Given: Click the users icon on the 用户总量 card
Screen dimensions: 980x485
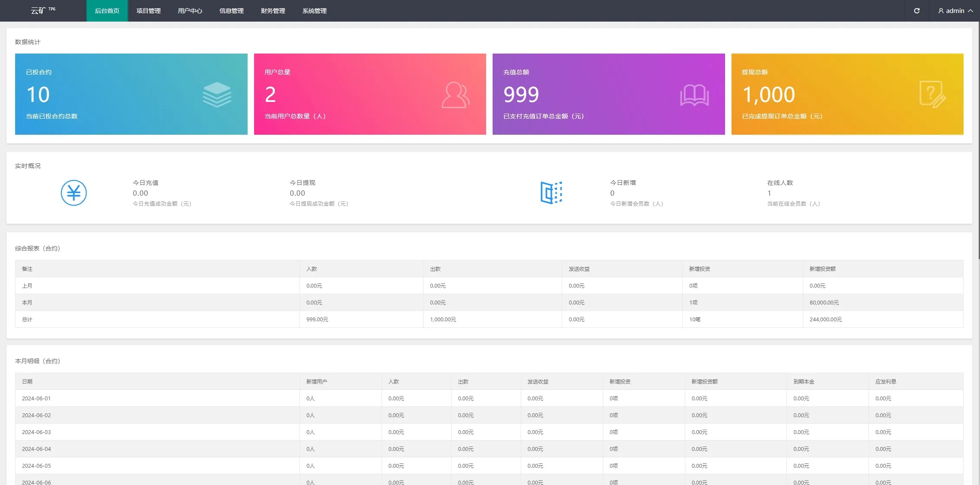Looking at the screenshot, I should [455, 95].
